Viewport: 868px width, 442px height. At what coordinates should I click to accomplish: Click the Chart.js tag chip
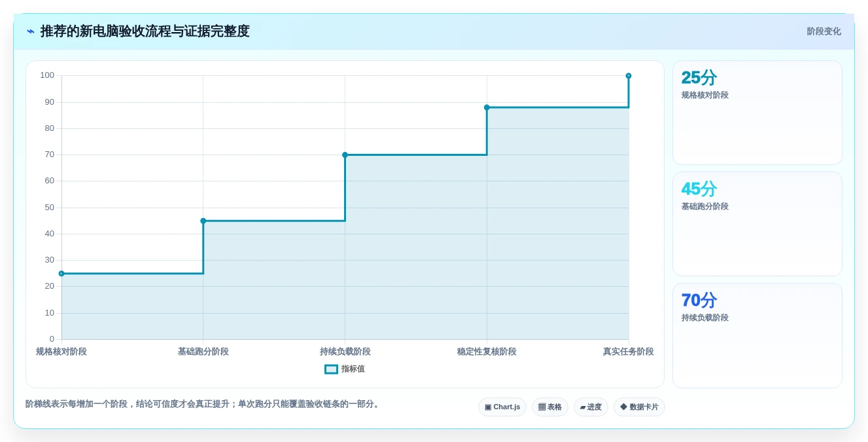pyautogui.click(x=502, y=407)
